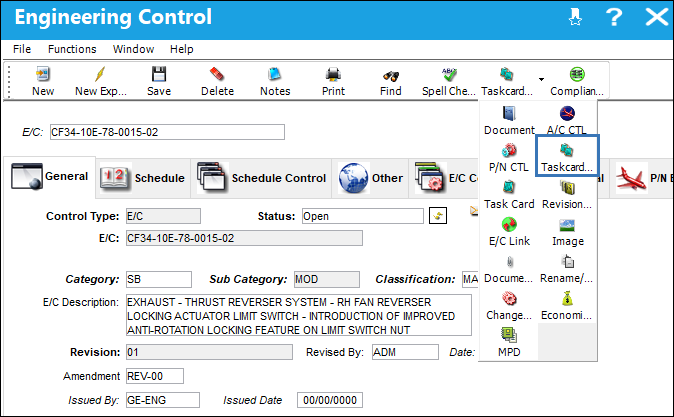Screen dimensions: 674x417
Task: Switch to the P/N tab with airplane
Action: tap(643, 178)
